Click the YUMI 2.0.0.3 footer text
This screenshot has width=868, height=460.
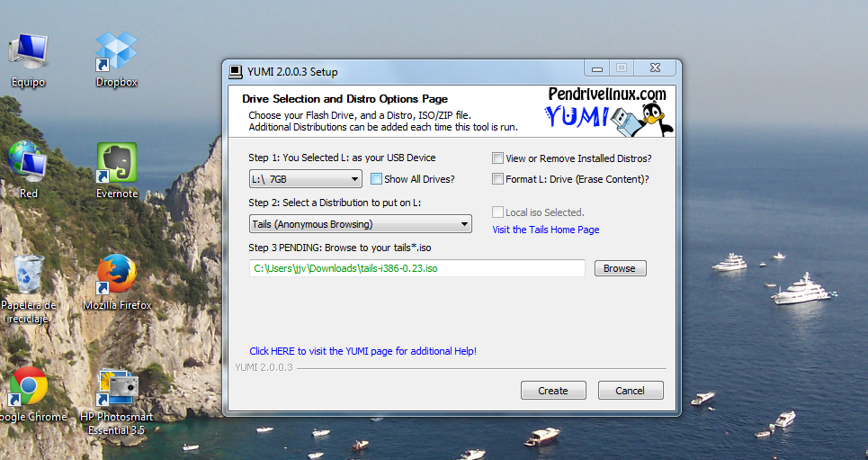point(264,367)
